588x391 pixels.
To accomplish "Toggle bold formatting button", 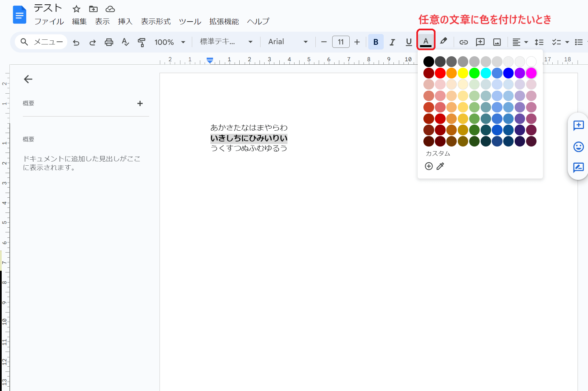I will [376, 42].
